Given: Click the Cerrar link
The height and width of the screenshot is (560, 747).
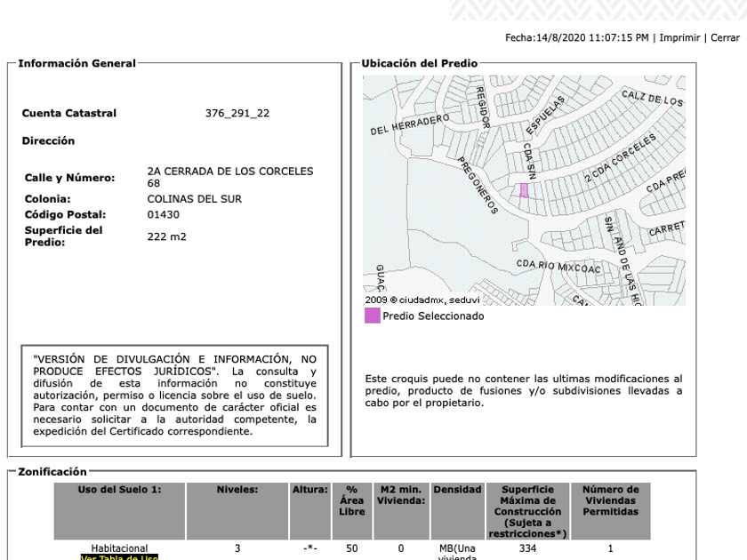Looking at the screenshot, I should click(725, 38).
